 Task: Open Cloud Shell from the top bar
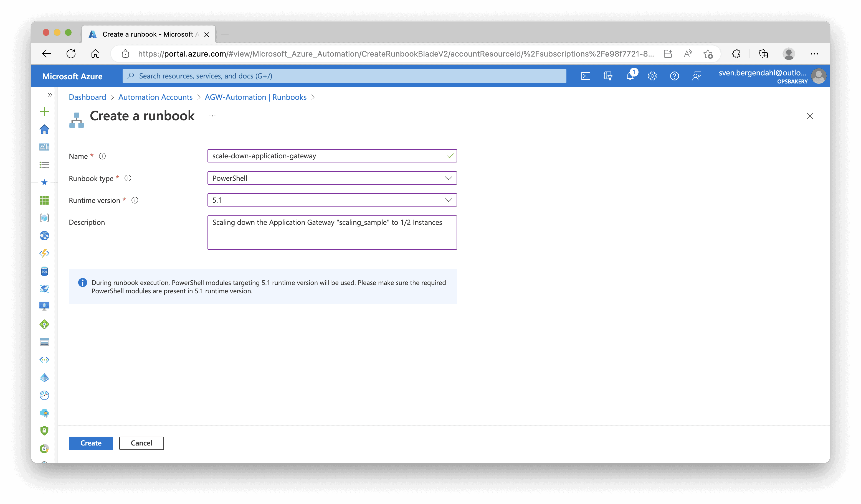pyautogui.click(x=586, y=76)
